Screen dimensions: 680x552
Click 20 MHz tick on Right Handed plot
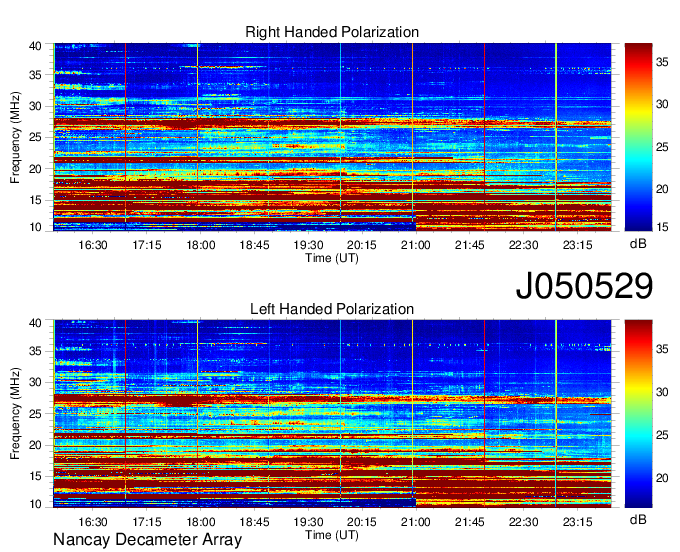pyautogui.click(x=35, y=169)
